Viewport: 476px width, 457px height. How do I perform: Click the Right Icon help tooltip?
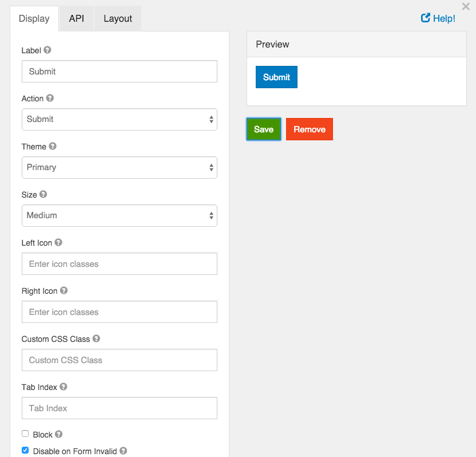click(63, 291)
